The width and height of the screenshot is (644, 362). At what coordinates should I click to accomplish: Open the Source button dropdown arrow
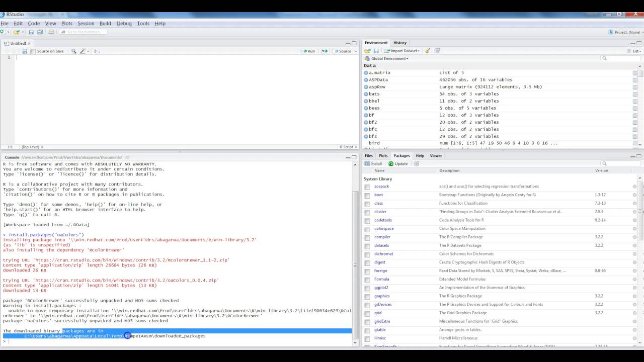coord(356,51)
